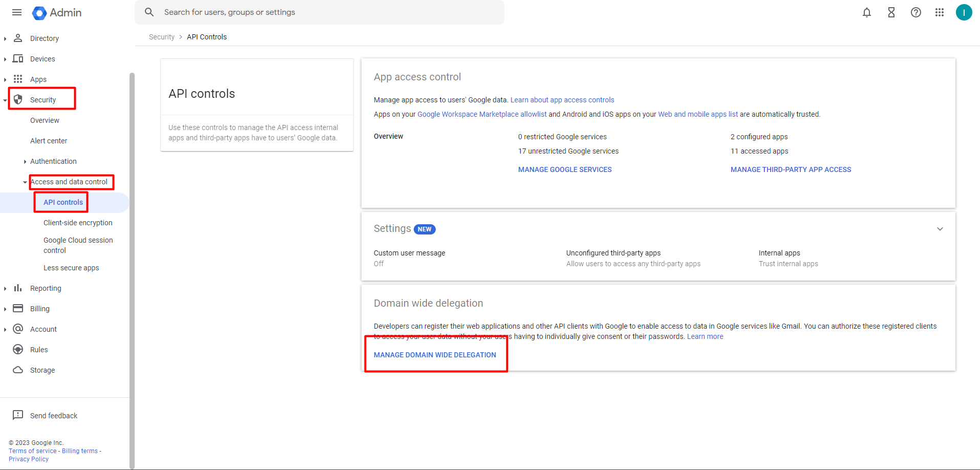
Task: Select the Reporting chart icon
Action: point(18,288)
